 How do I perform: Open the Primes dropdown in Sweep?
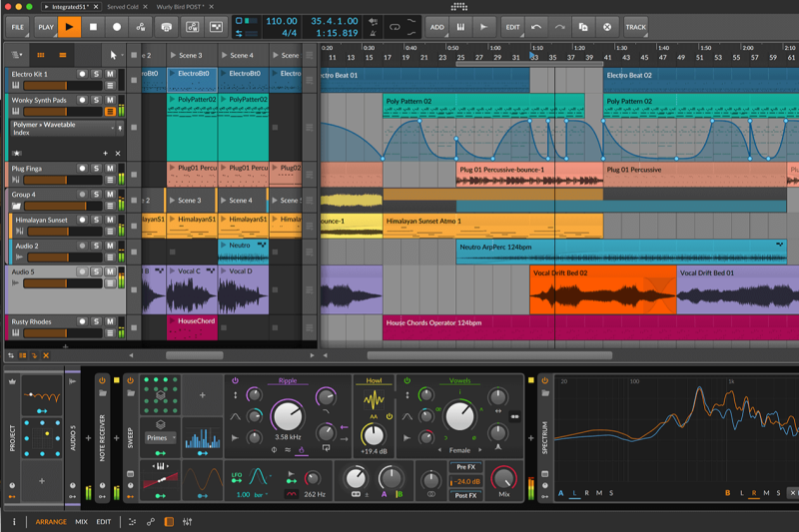point(160,437)
